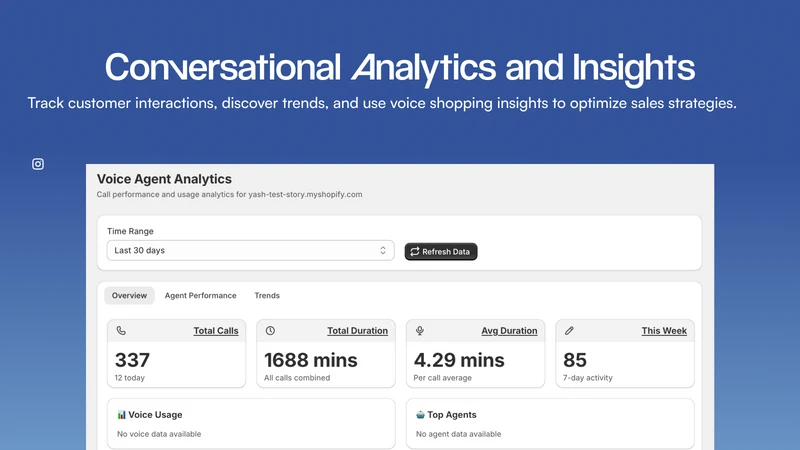Open the Time Range dropdown
The height and width of the screenshot is (450, 800).
pyautogui.click(x=251, y=251)
